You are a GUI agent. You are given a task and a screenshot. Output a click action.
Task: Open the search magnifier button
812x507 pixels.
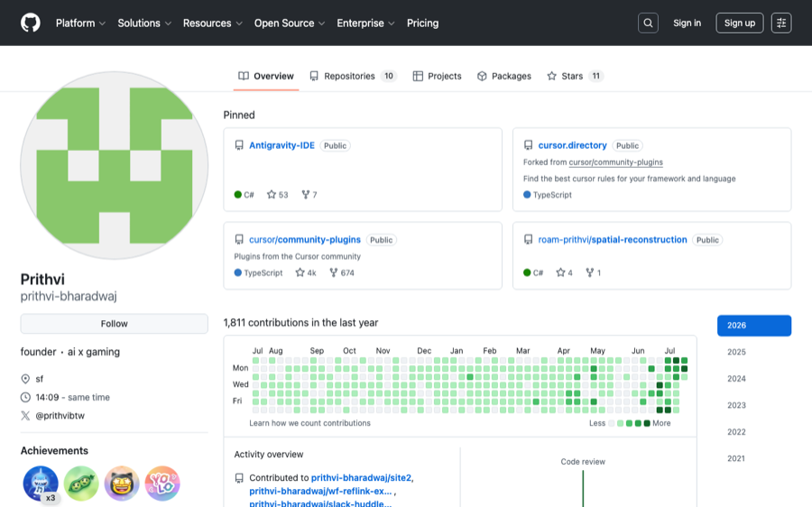tap(648, 23)
